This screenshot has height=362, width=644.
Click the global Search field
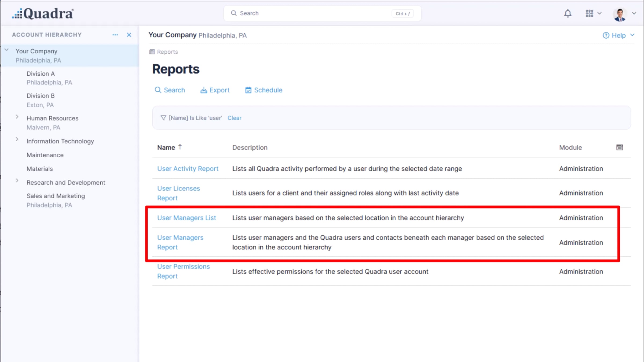(x=322, y=13)
